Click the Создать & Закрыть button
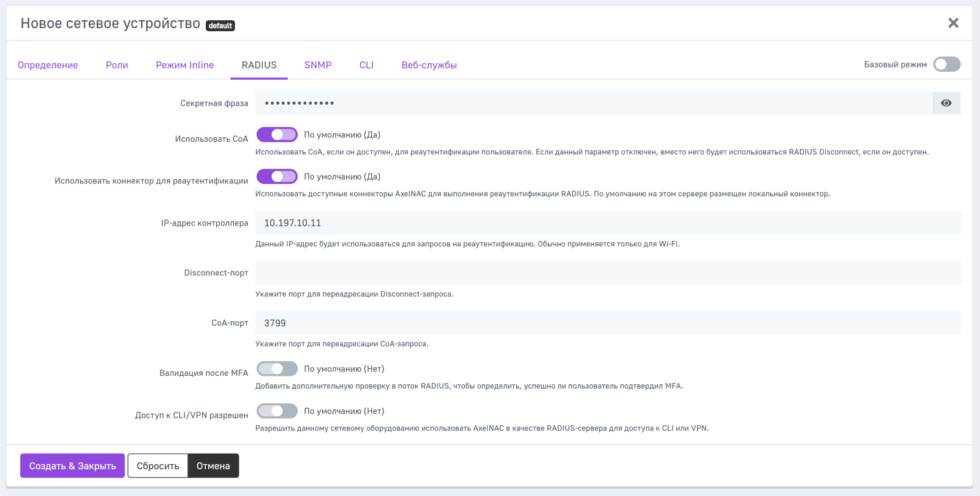Image resolution: width=980 pixels, height=496 pixels. tap(72, 466)
